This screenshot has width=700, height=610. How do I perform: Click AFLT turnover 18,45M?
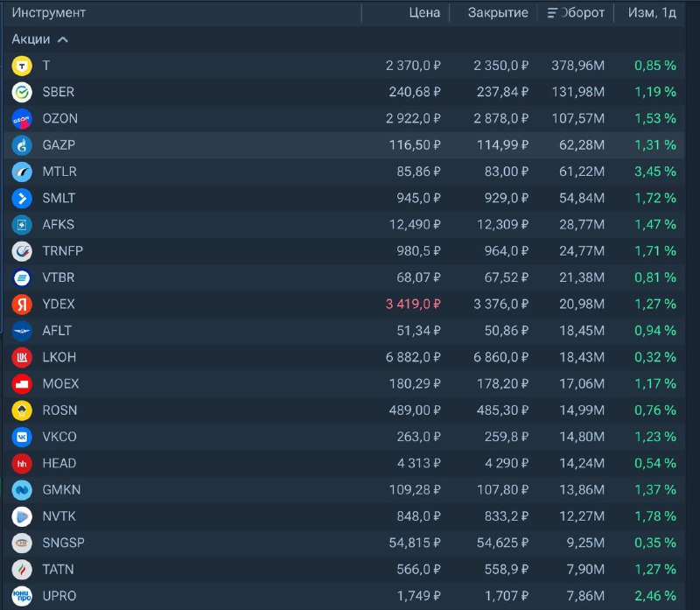582,331
